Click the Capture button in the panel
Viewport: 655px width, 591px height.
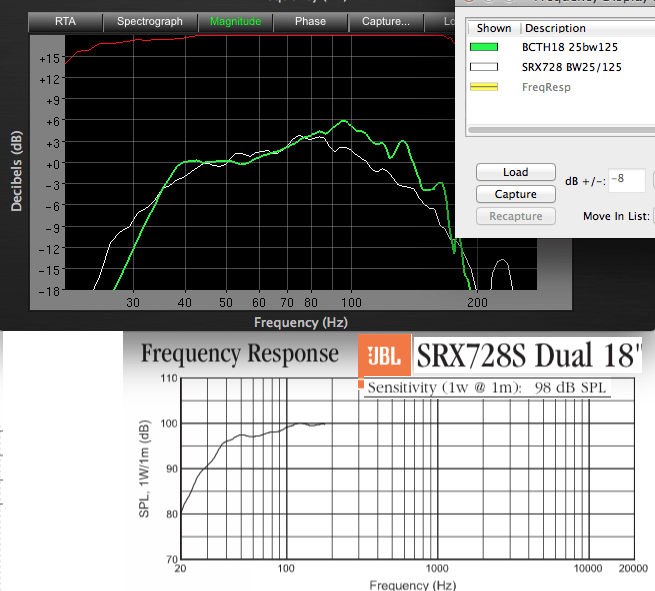515,194
